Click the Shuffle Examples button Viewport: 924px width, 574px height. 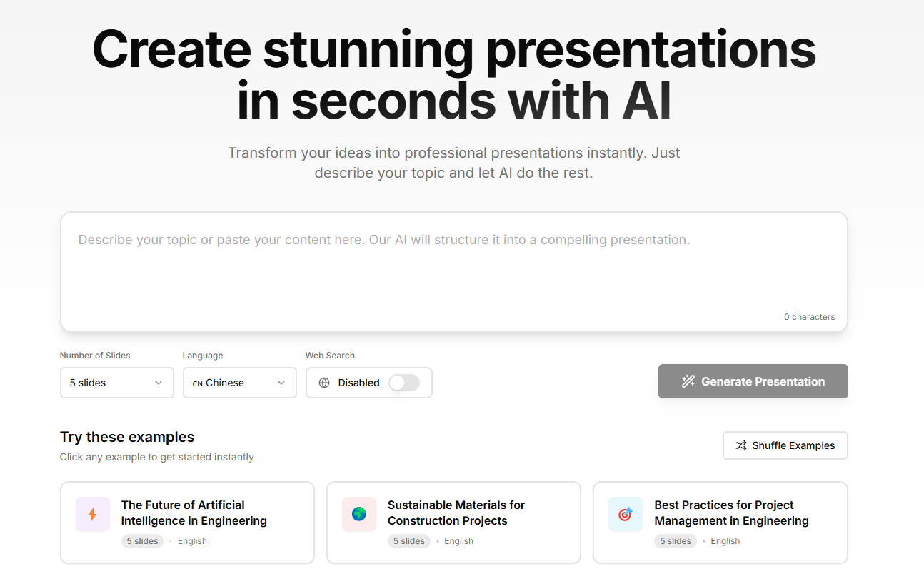[785, 445]
